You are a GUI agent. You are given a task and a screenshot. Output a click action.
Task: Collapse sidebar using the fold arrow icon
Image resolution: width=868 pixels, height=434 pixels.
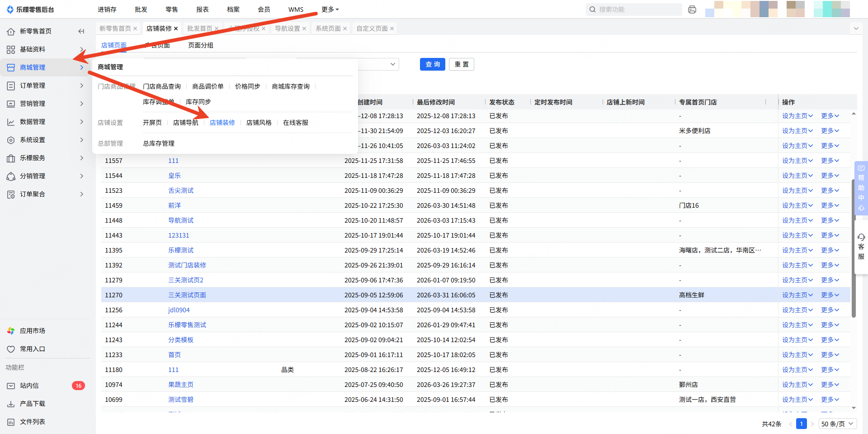tap(81, 31)
